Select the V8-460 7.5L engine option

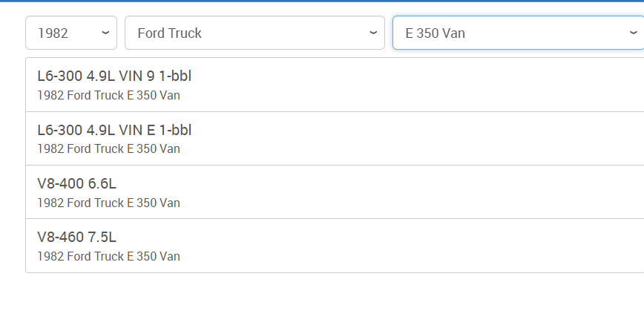pos(77,237)
